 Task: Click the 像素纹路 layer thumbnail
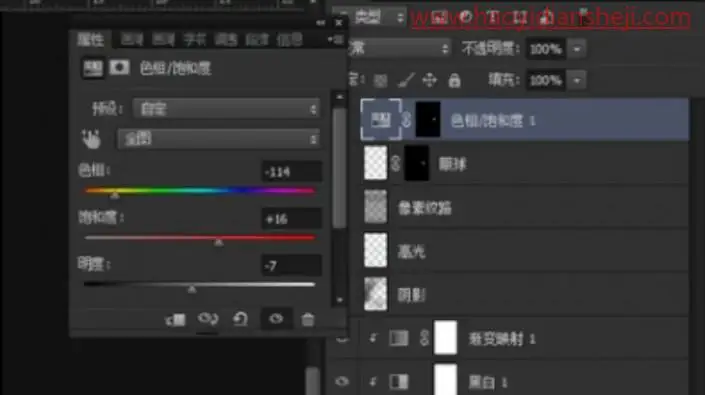[375, 207]
